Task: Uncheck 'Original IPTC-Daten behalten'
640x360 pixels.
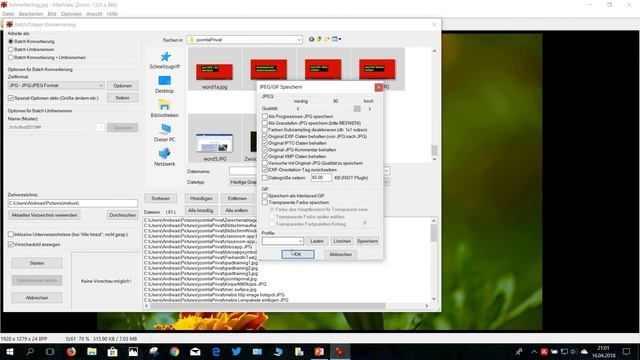Action: coord(265,143)
